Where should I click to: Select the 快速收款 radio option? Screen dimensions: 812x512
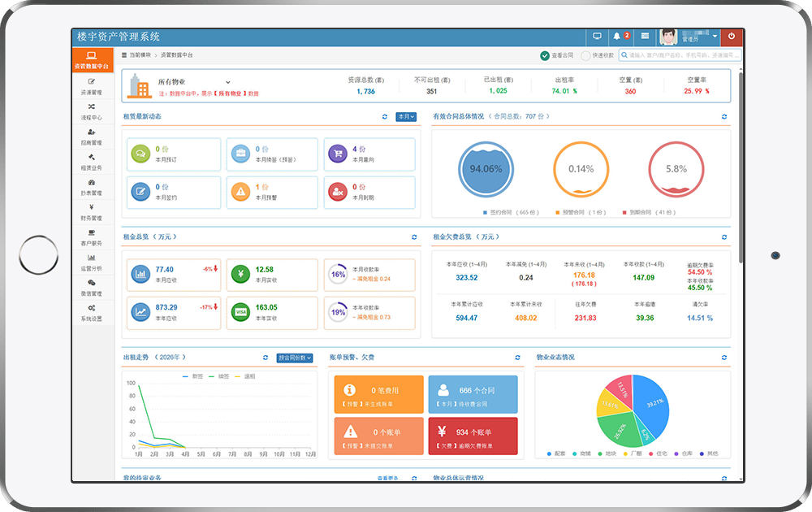click(x=597, y=55)
